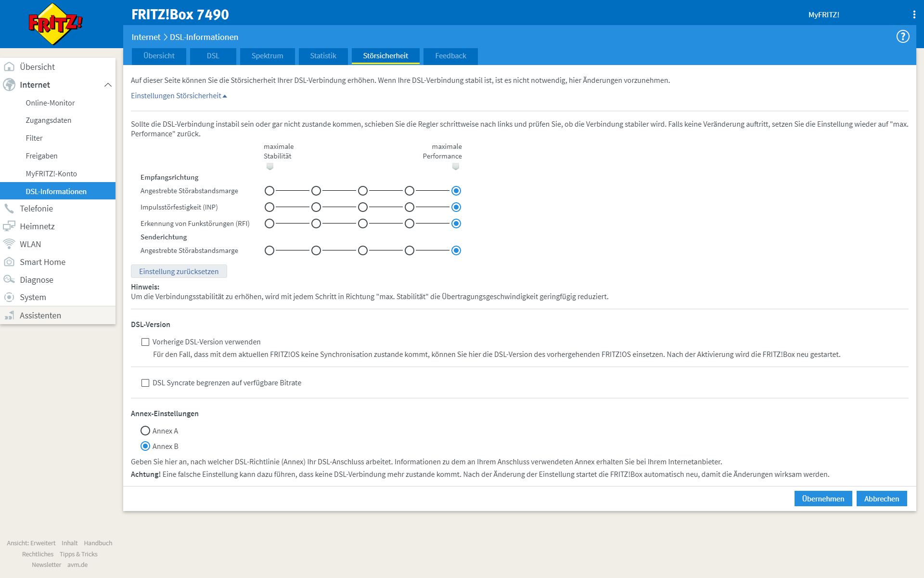Check DSL Syncrate begrenzen option

[145, 383]
